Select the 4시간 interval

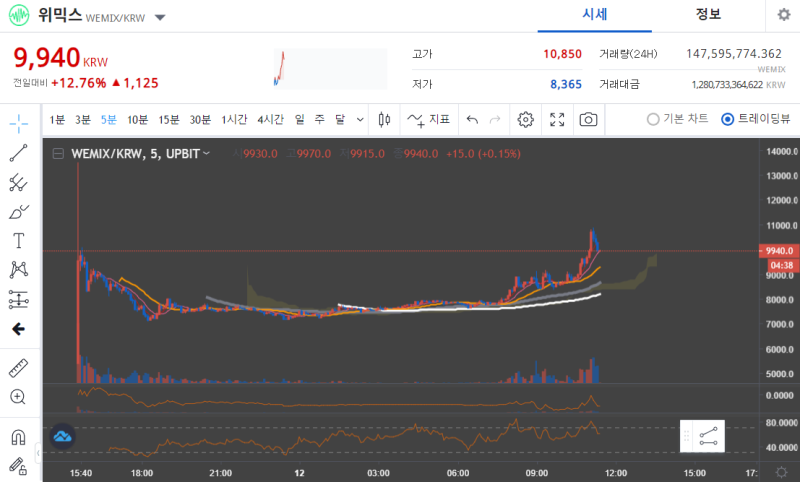[270, 120]
